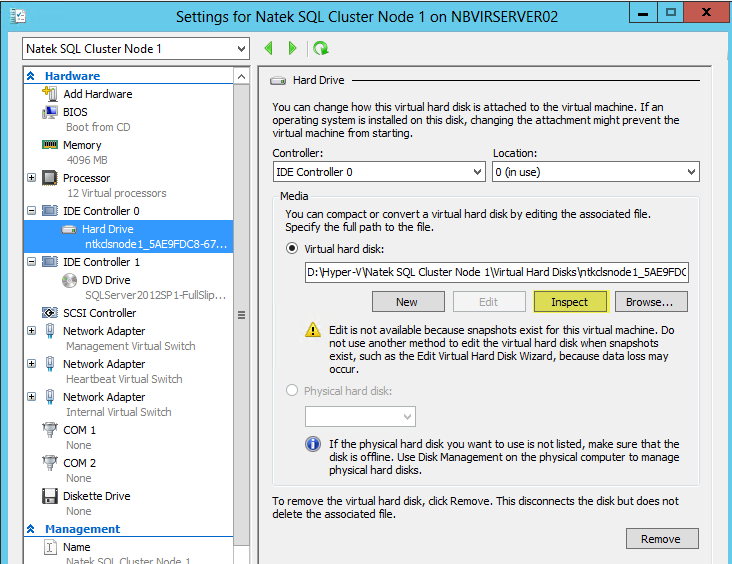This screenshot has width=732, height=564.
Task: Click the DVD Drive disc icon
Action: click(70, 280)
